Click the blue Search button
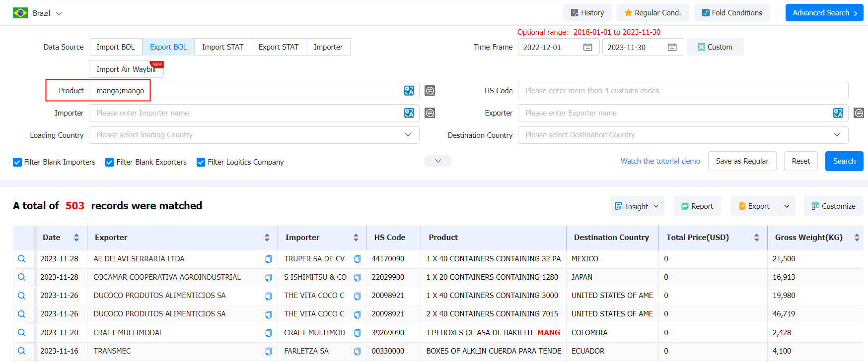The height and width of the screenshot is (362, 868). click(x=844, y=161)
